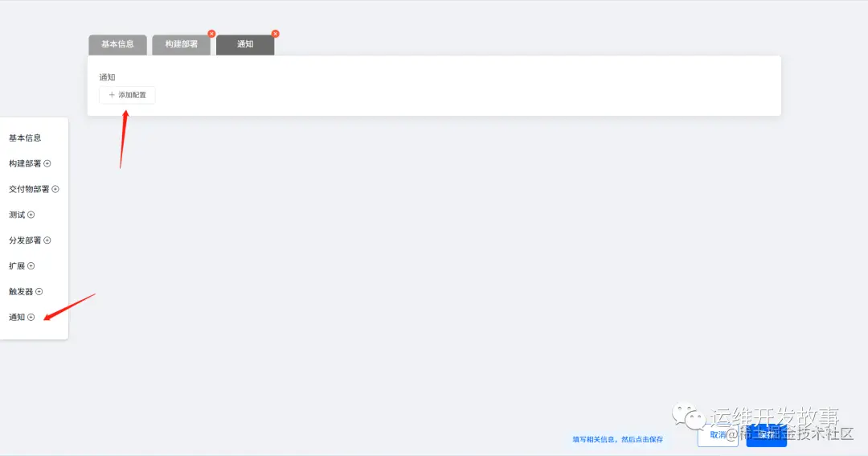
Task: Click 触发器 label in side menu
Action: coord(21,291)
